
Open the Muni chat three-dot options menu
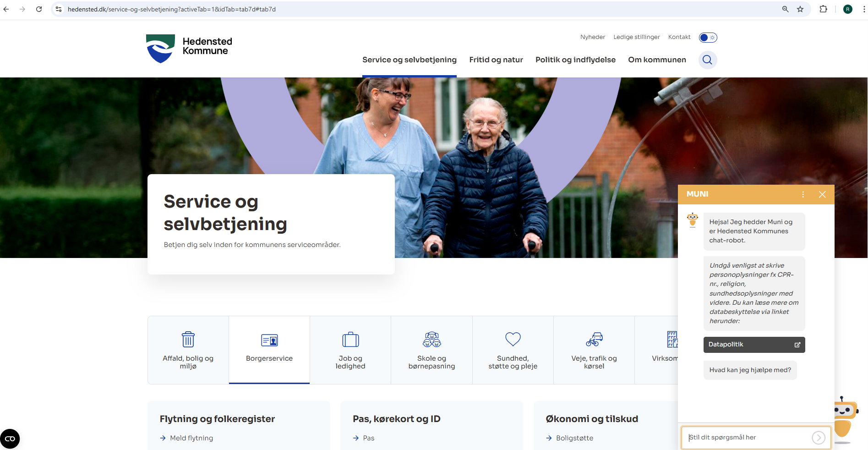[x=803, y=194]
